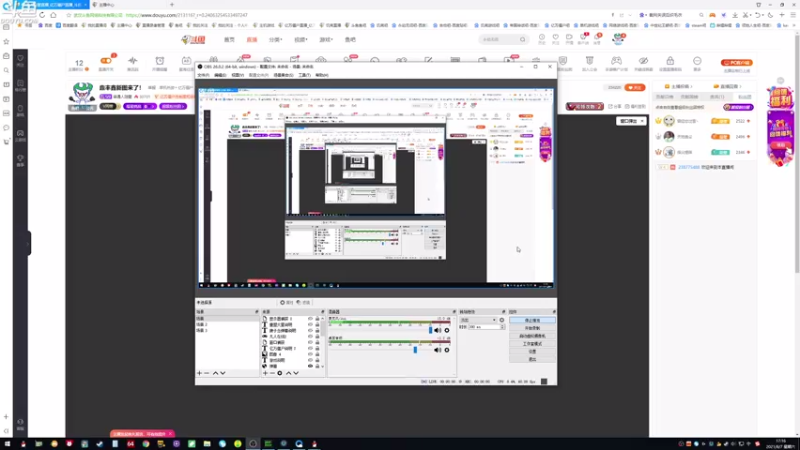Image resolution: width=800 pixels, height=450 pixels.
Task: Click the second mixer channel volume slider handle
Action: coord(415,350)
